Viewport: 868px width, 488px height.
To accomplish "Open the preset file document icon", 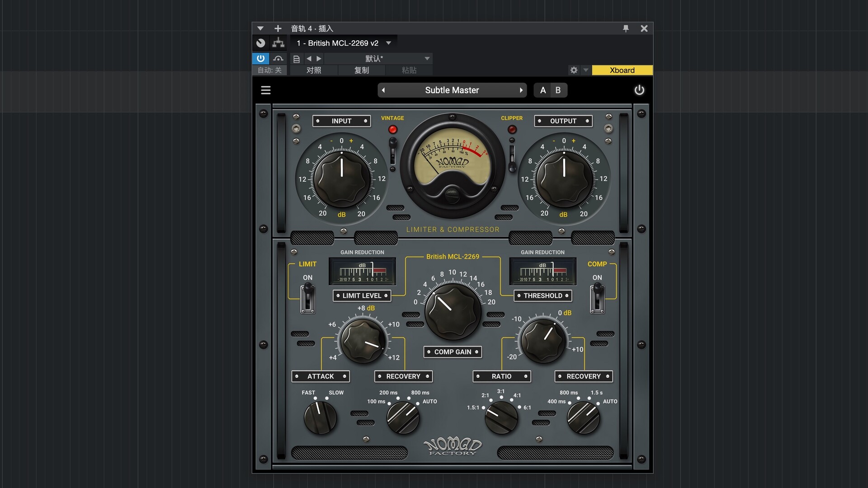I will 297,59.
